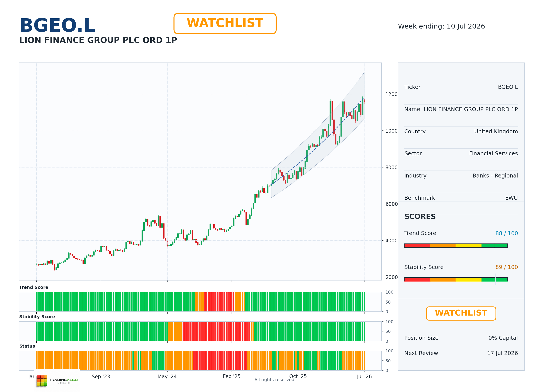This screenshot has height=392, width=549.
Task: Click the Trend Score chart title
Action: click(x=34, y=287)
